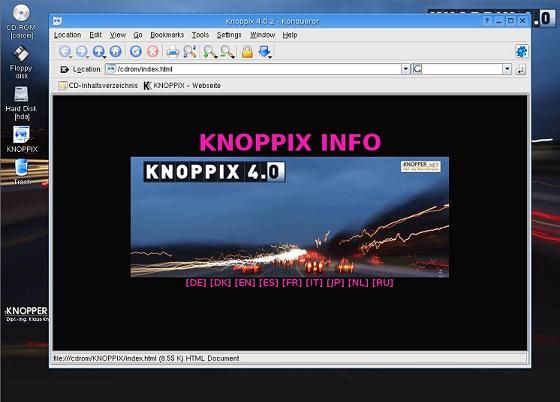This screenshot has width=560, height=402.
Task: Click the status bar file path text
Action: tap(146, 358)
